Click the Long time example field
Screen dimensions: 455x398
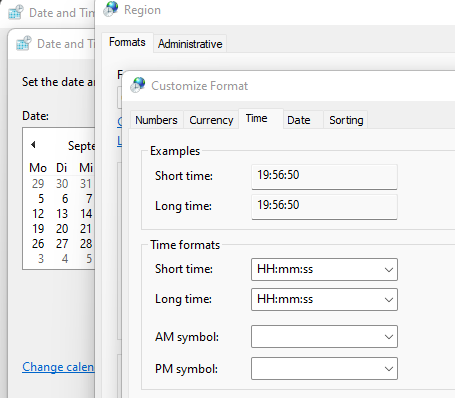(x=324, y=207)
